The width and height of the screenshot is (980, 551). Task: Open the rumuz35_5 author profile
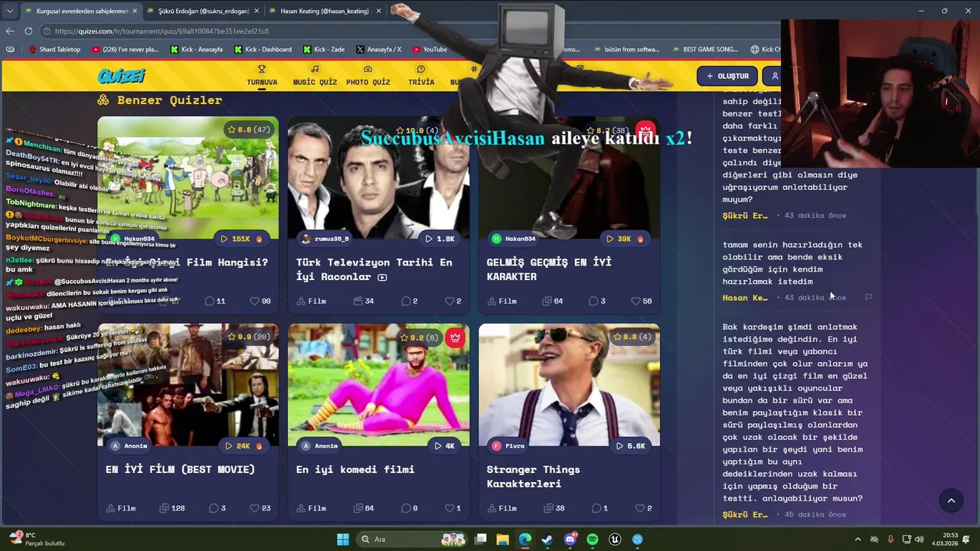click(x=325, y=239)
